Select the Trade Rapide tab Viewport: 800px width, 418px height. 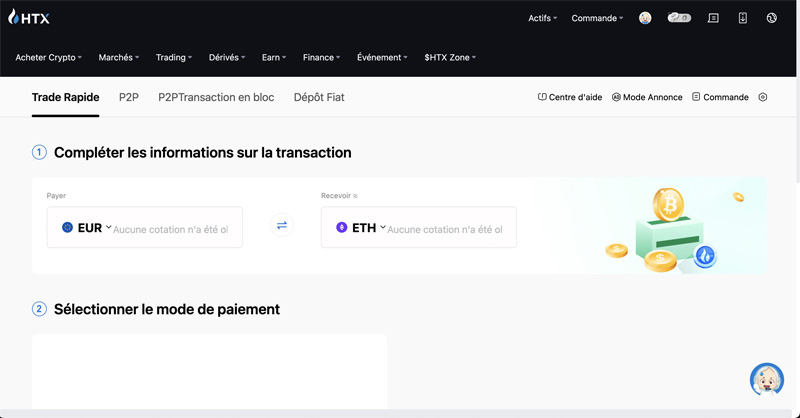[x=65, y=97]
